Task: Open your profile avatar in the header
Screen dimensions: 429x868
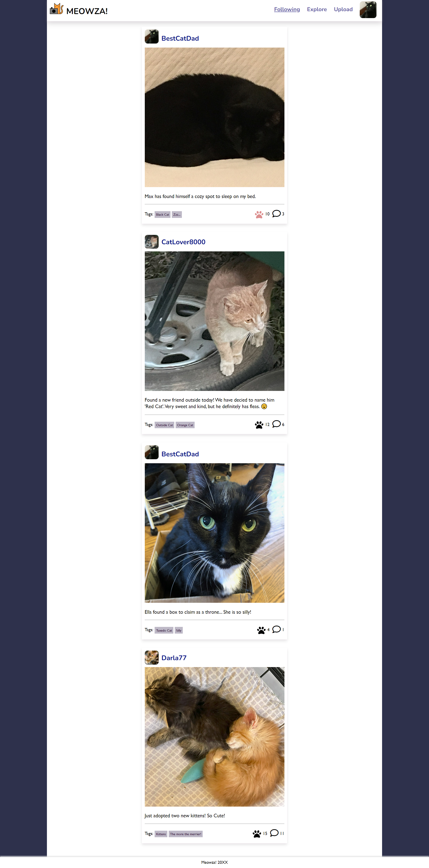Action: click(x=368, y=10)
